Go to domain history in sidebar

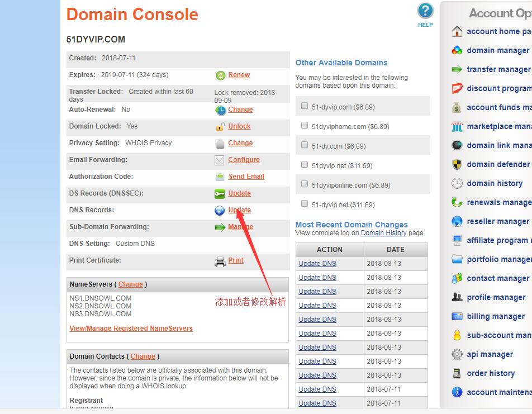[x=495, y=183]
